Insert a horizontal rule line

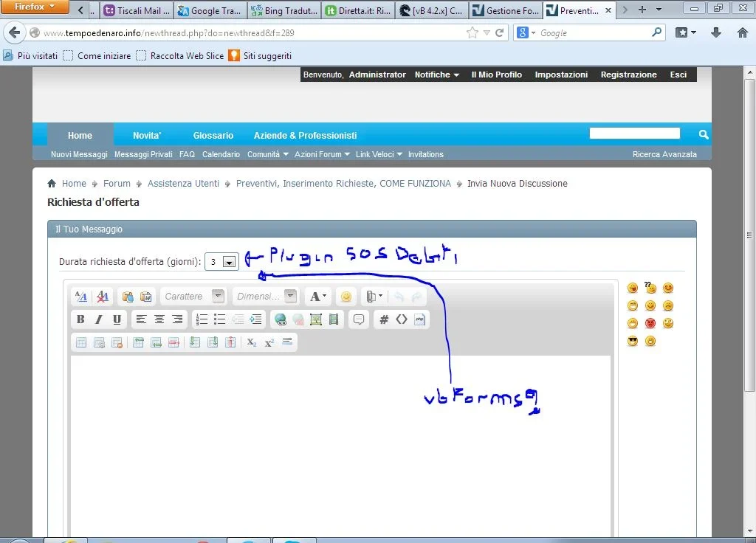point(287,342)
